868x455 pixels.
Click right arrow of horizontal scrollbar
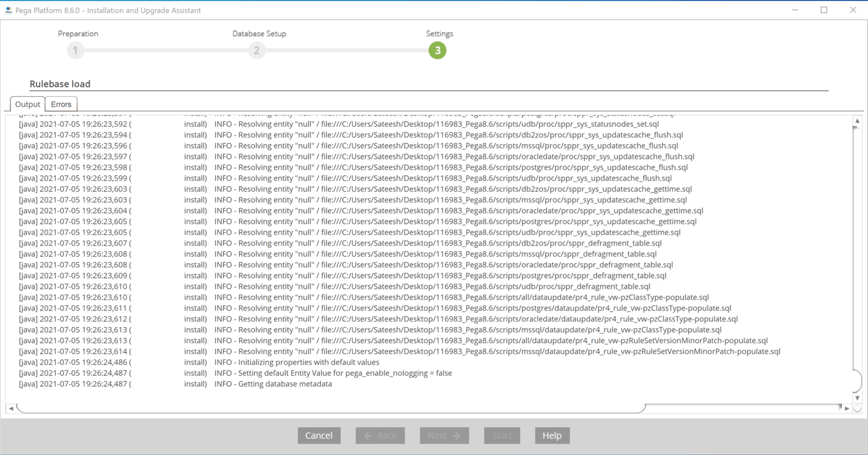tap(847, 408)
